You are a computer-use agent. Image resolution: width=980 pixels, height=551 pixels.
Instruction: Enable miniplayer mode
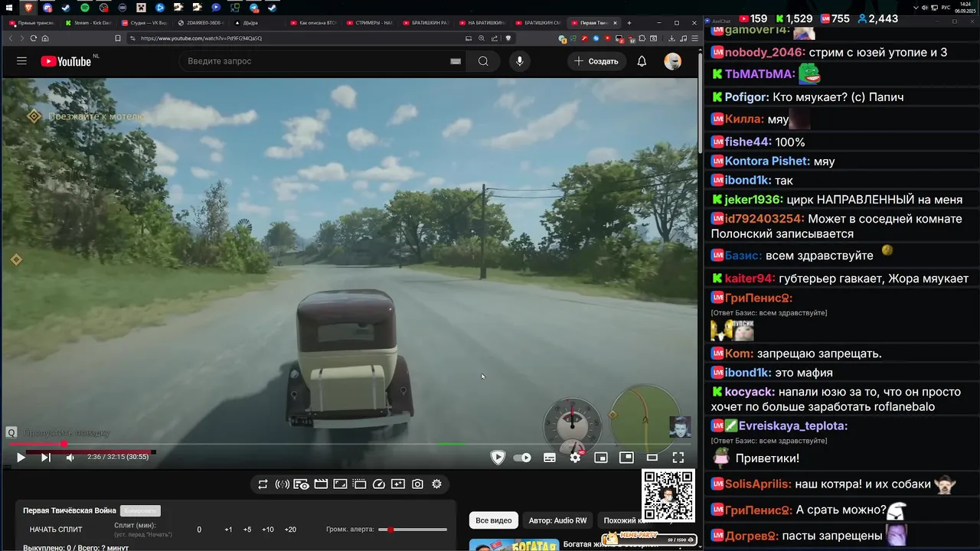point(601,458)
